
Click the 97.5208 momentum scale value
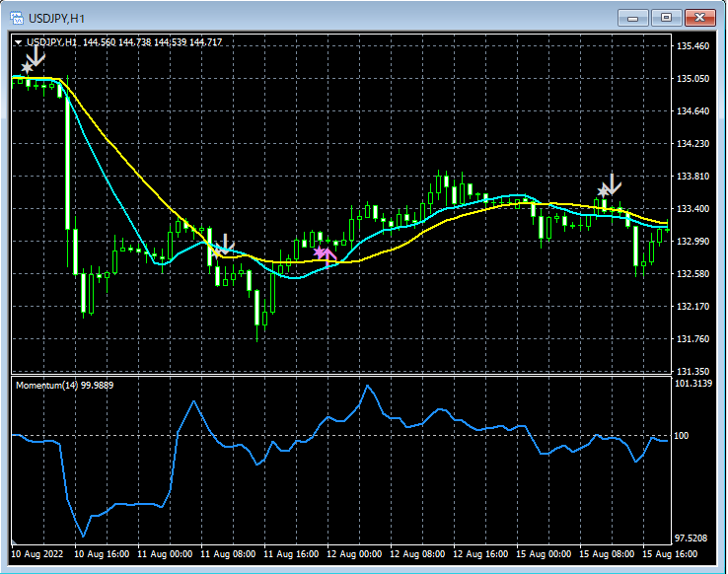tap(692, 538)
